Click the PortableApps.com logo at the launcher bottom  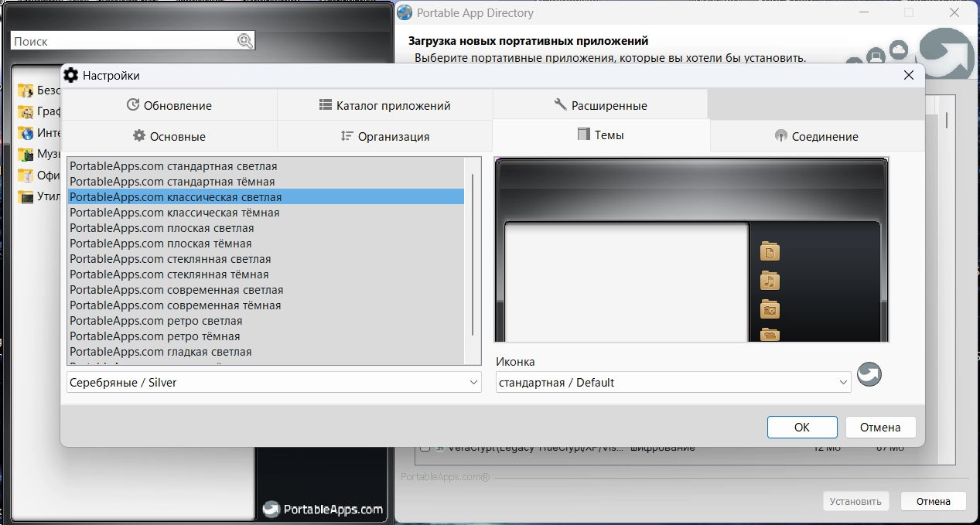coord(323,509)
